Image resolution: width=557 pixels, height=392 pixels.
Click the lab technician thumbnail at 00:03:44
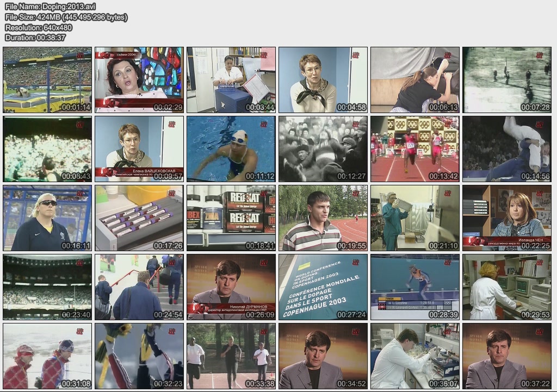[231, 79]
